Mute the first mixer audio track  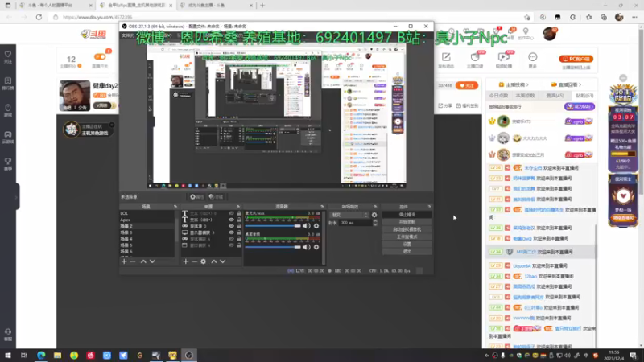pos(307,226)
